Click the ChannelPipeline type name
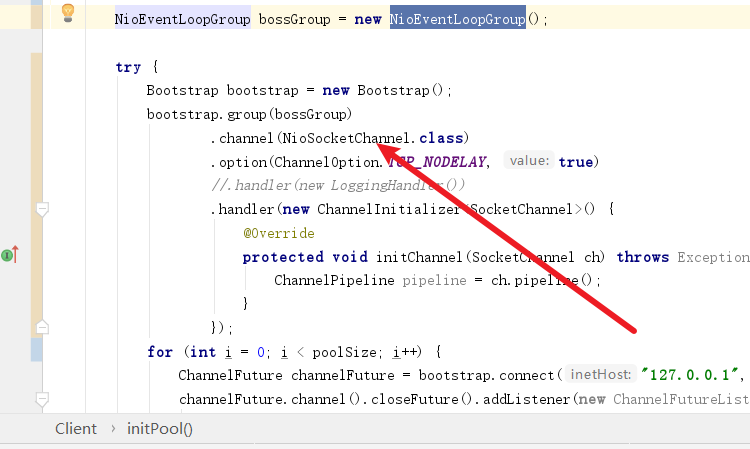The height and width of the screenshot is (449, 750). coord(334,280)
